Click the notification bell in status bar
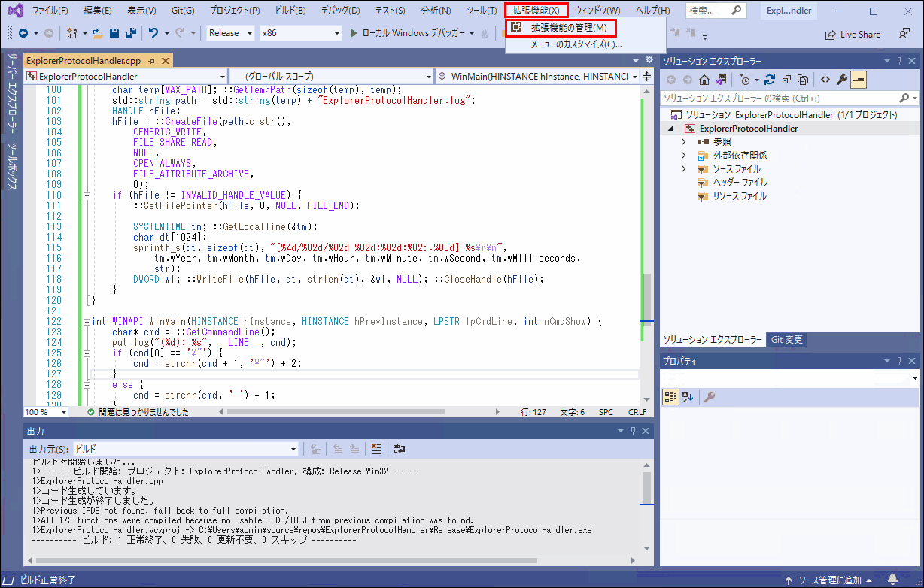Viewport: 924px width, 588px height. click(x=894, y=580)
